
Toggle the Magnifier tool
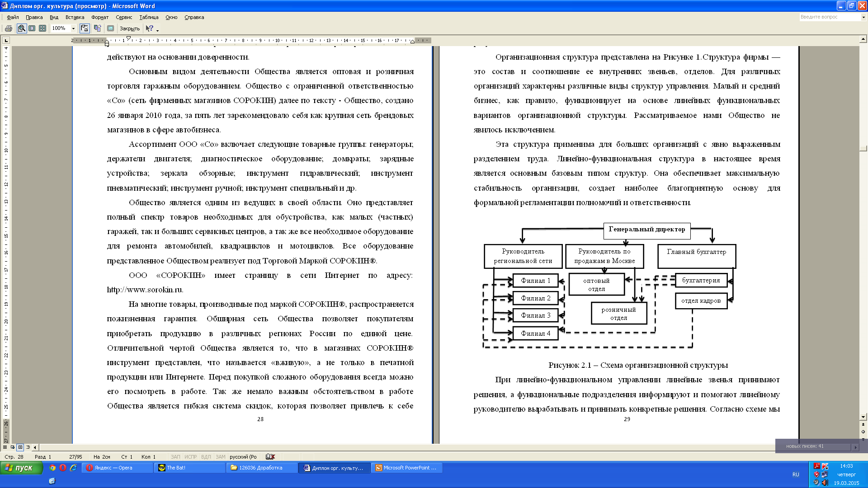(21, 28)
